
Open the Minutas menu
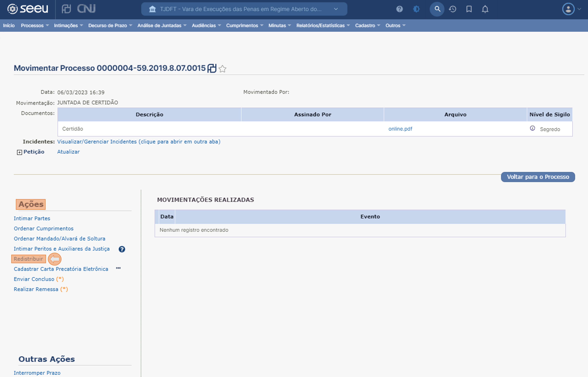[280, 25]
